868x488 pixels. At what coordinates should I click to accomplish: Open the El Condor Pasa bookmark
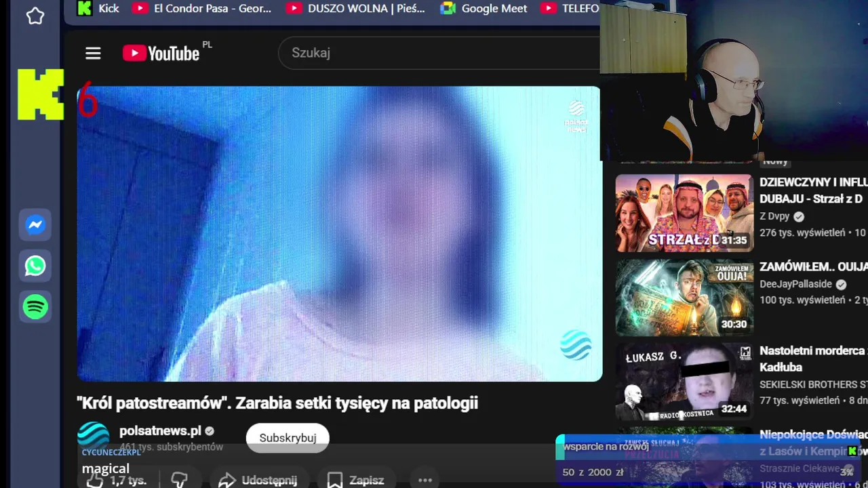point(202,8)
